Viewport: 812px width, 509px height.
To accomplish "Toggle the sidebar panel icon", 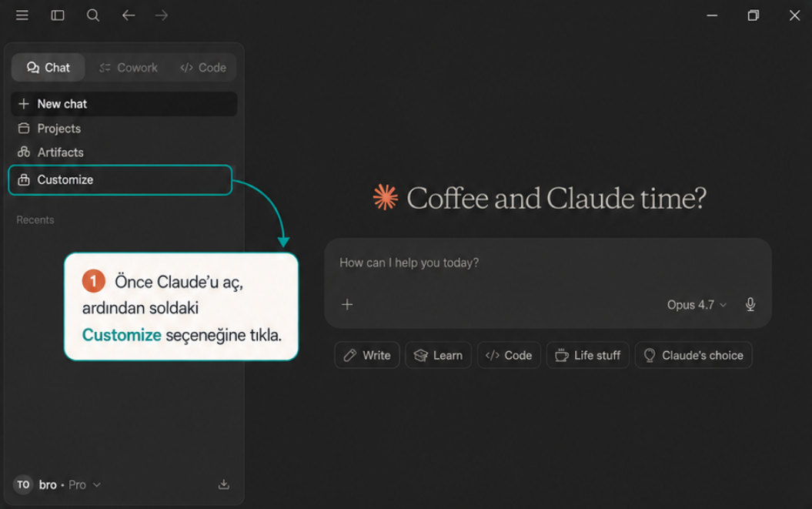I will tap(58, 15).
